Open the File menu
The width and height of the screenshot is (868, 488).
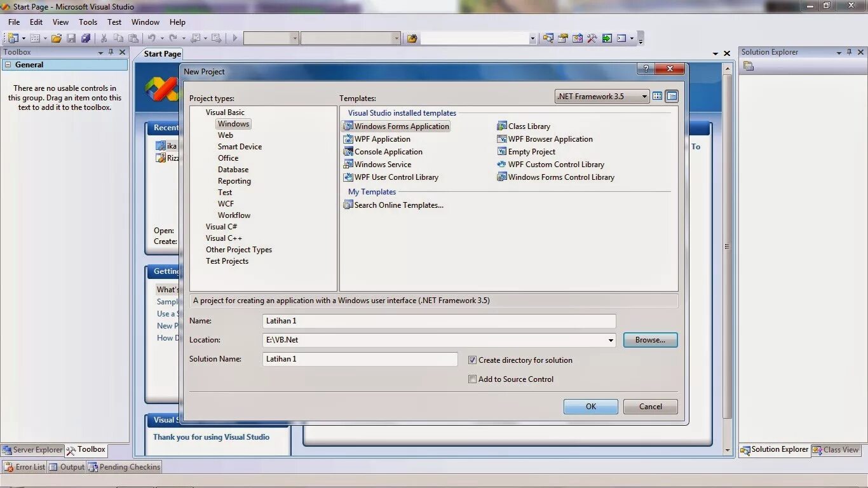[14, 22]
